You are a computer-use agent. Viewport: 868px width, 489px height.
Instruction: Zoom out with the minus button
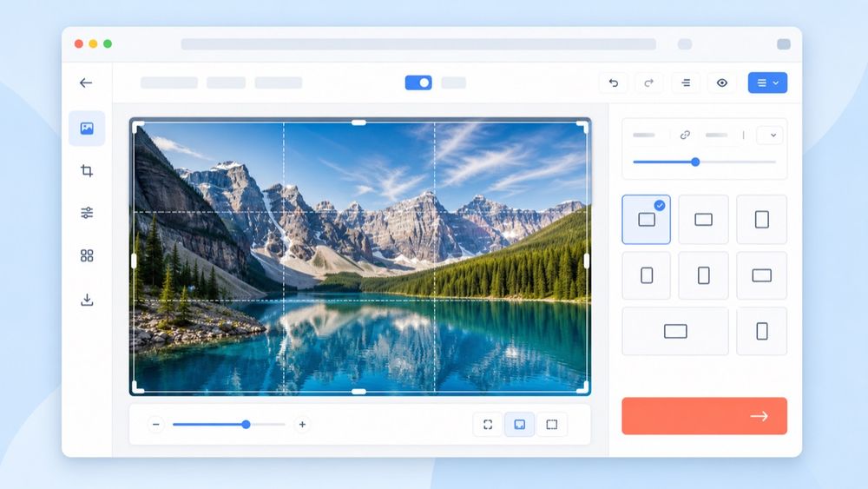[x=156, y=425]
